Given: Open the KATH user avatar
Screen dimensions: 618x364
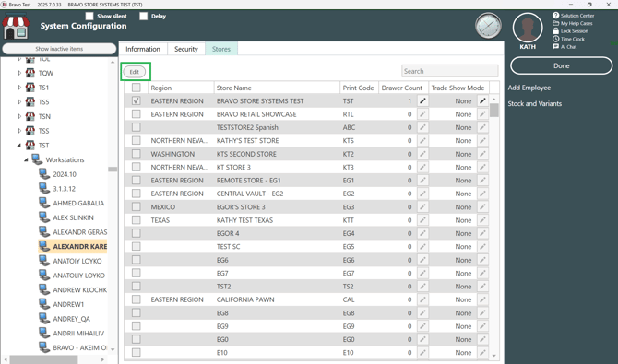Looking at the screenshot, I should pyautogui.click(x=528, y=28).
